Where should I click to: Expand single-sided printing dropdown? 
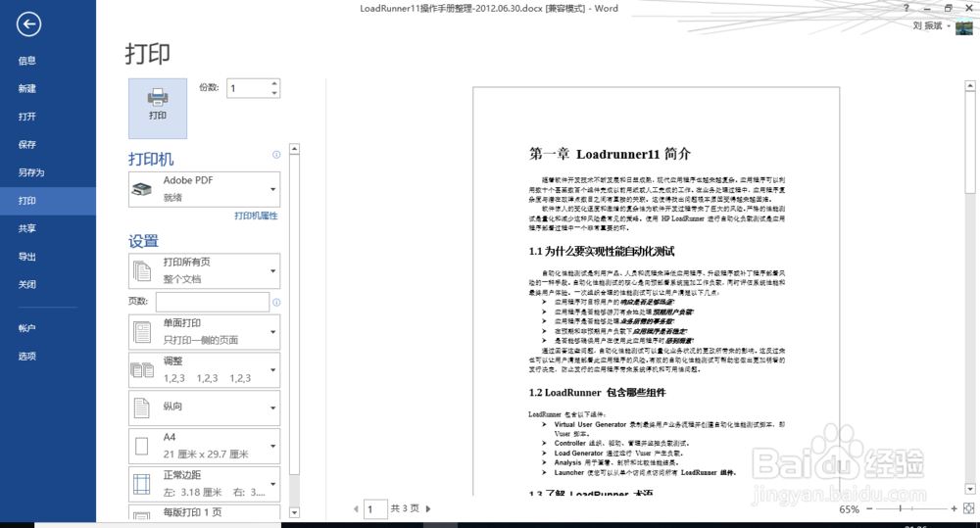(x=205, y=332)
